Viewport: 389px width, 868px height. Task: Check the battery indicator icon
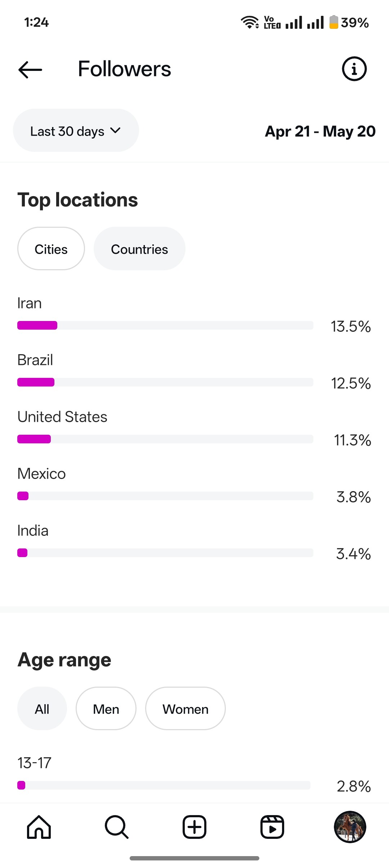coord(334,22)
